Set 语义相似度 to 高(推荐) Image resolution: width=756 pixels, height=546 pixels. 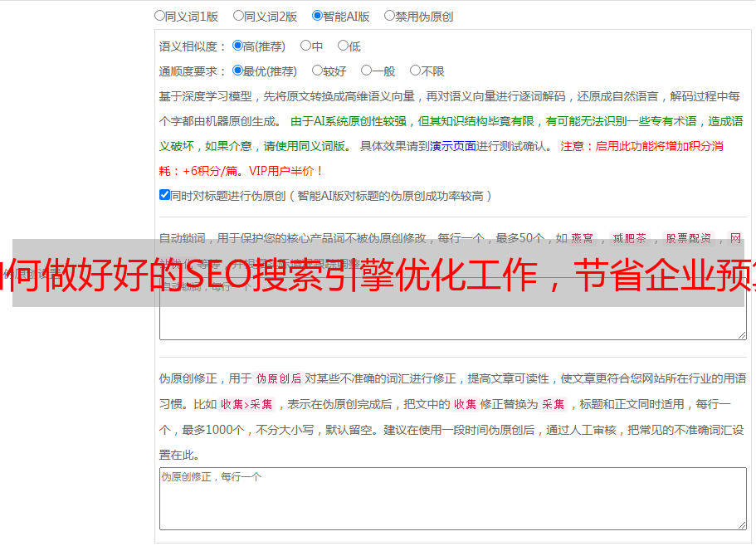[237, 46]
